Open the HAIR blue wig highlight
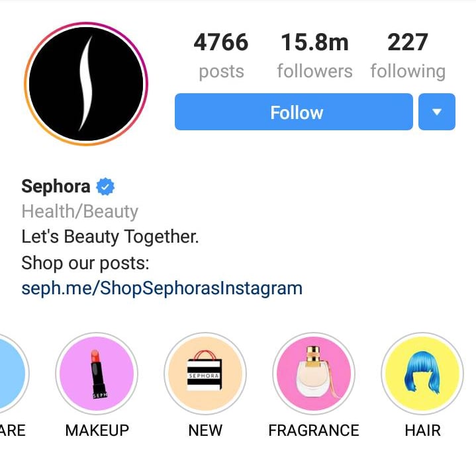 (422, 374)
